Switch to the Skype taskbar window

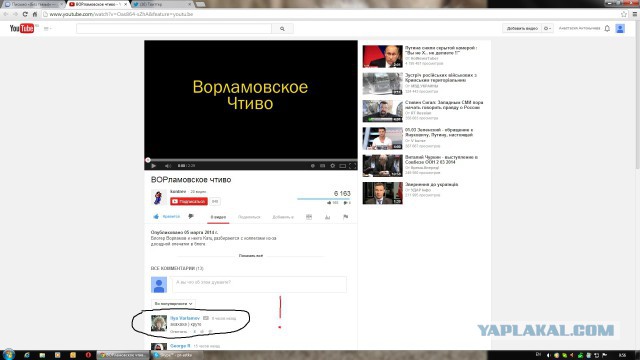tap(176, 355)
